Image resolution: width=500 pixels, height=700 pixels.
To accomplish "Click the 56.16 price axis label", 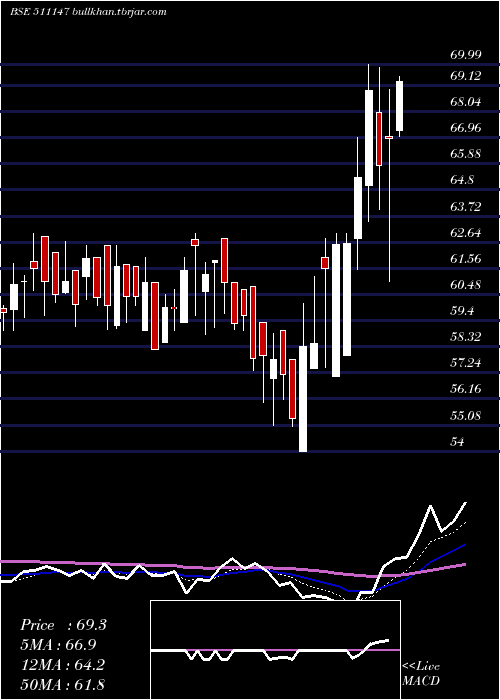I will click(x=466, y=389).
